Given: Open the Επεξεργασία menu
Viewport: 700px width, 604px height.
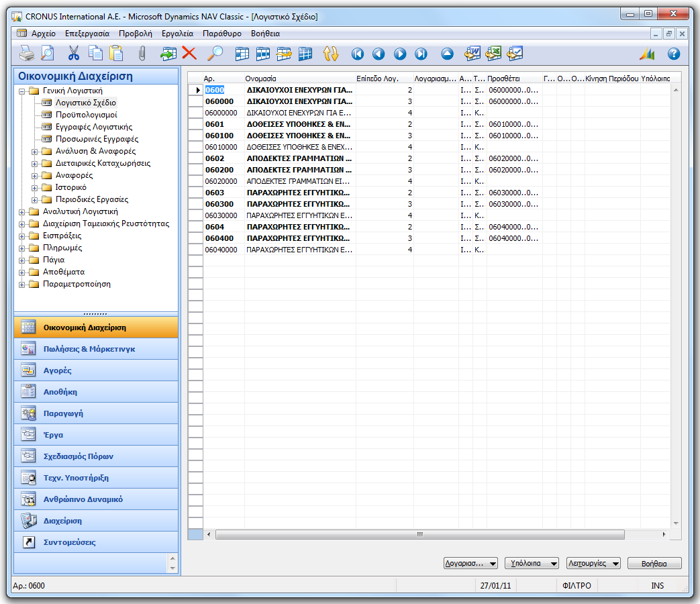Looking at the screenshot, I should point(87,34).
